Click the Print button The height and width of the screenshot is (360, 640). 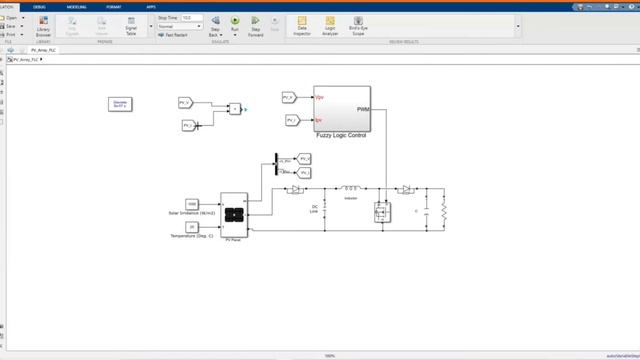click(x=8, y=35)
